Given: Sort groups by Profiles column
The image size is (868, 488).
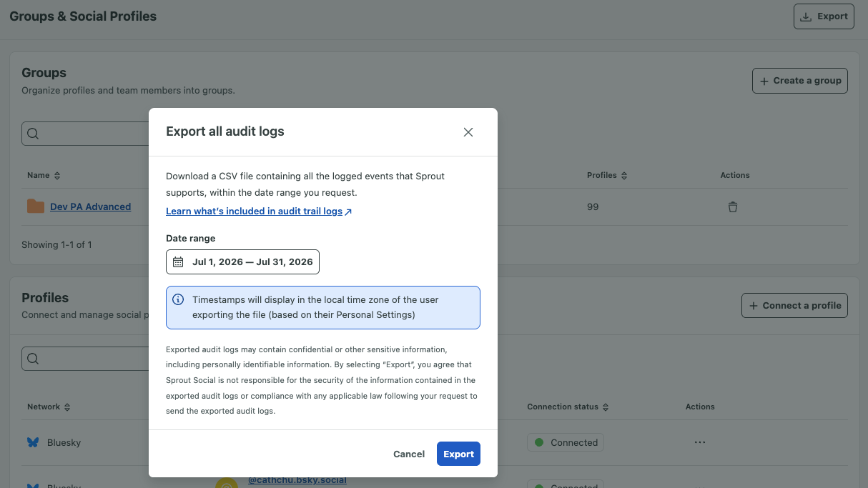Looking at the screenshot, I should (607, 175).
